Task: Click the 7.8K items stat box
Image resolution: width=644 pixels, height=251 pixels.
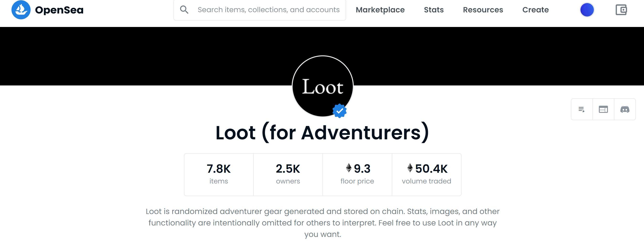Action: pos(219,174)
